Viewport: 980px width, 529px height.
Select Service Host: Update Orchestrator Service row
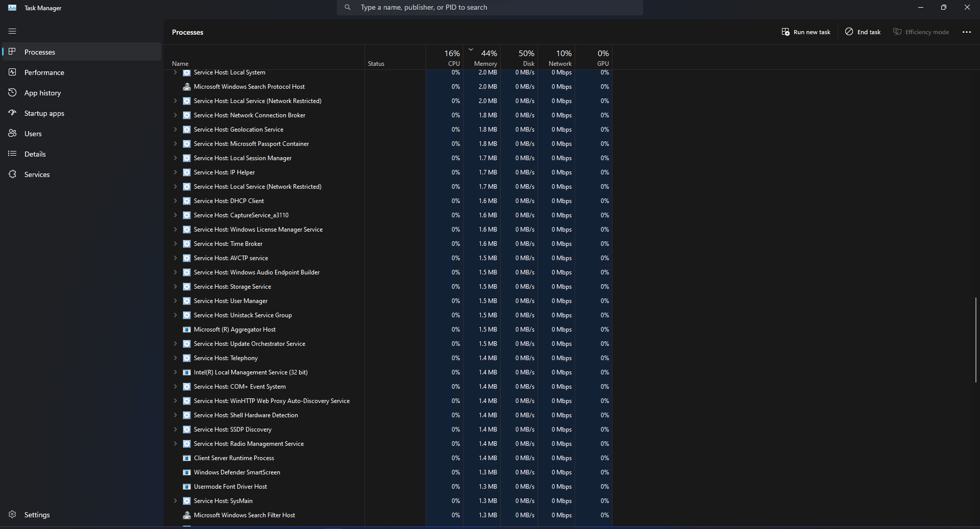point(388,344)
